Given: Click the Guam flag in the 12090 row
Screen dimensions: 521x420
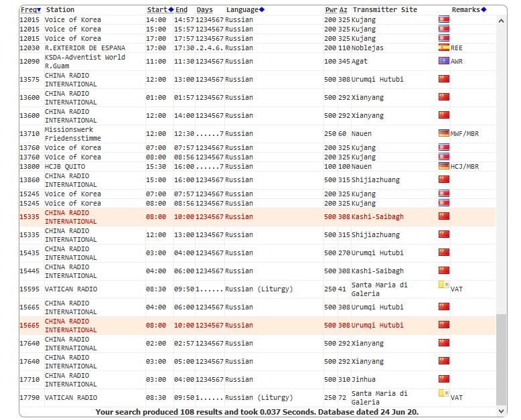Looking at the screenshot, I should [444, 61].
